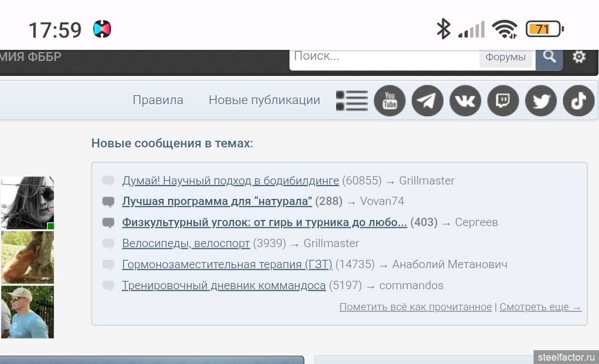Image resolution: width=599 pixels, height=364 pixels.
Task: Open the Правила menu item
Action: [x=158, y=100]
